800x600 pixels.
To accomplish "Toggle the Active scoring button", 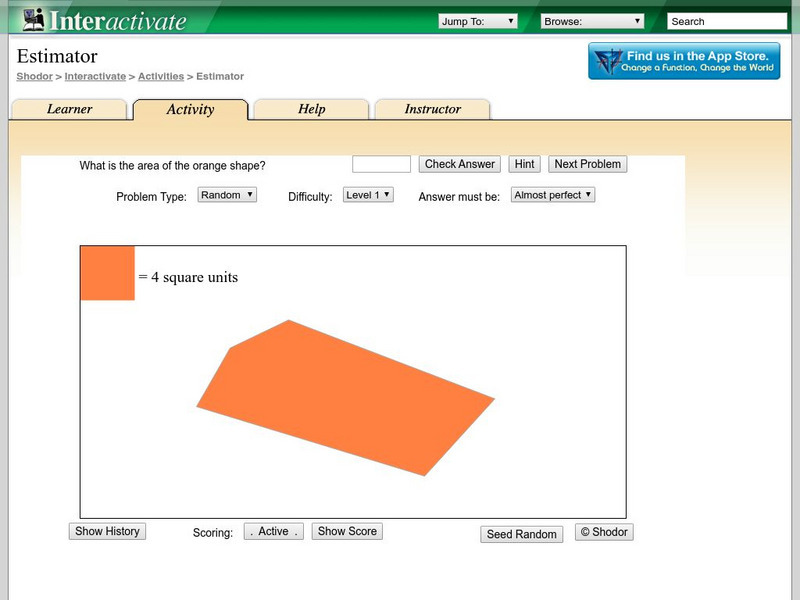I will click(274, 532).
